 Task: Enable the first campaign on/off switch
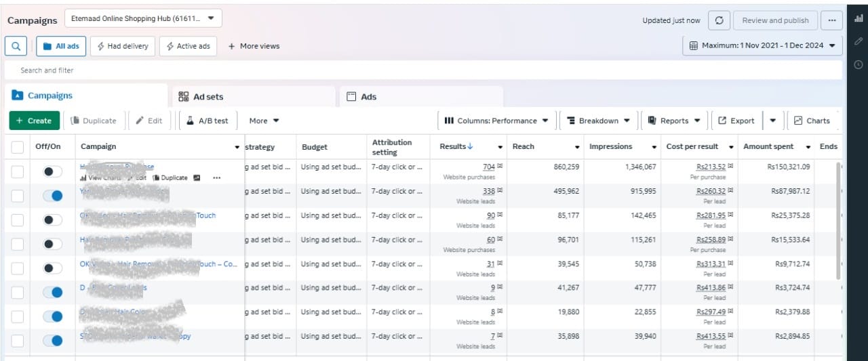point(53,172)
